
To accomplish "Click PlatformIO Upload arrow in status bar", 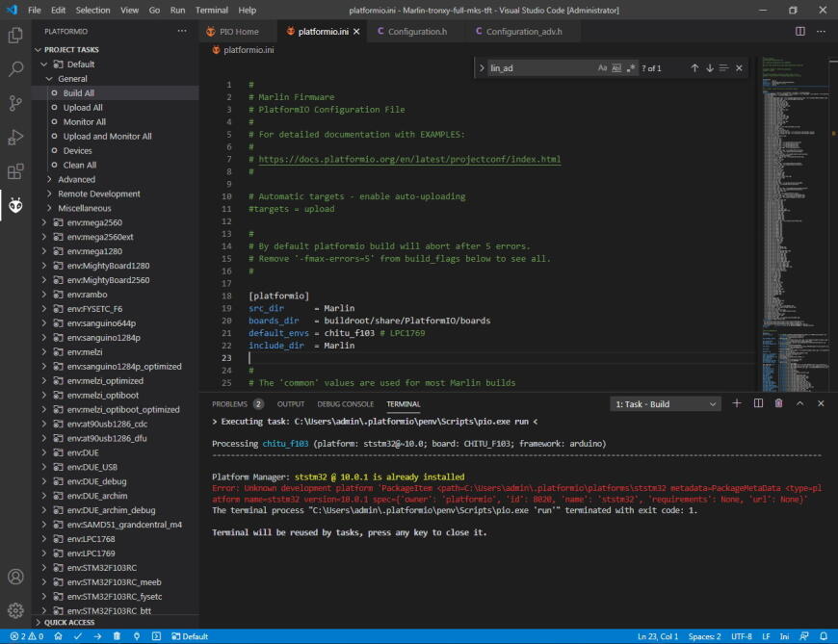I will tap(97, 636).
